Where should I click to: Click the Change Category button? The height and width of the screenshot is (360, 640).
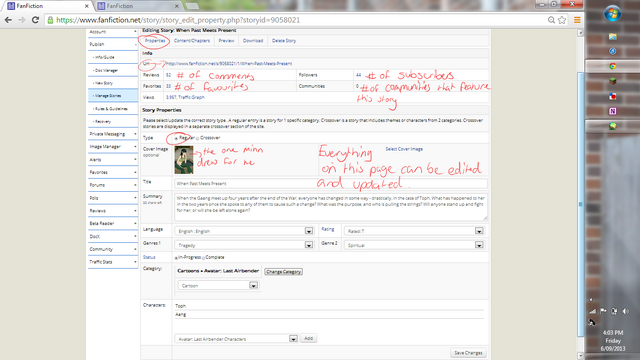(283, 272)
